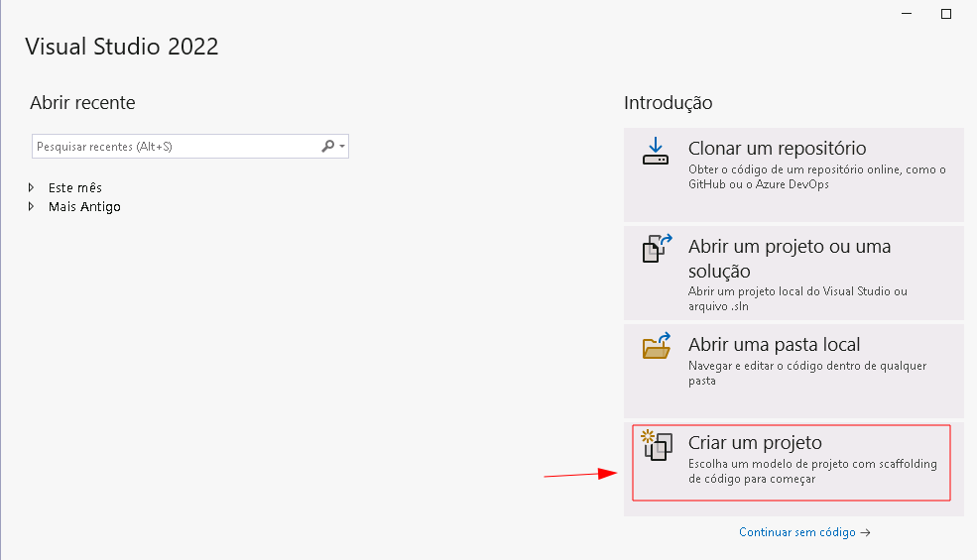Image resolution: width=977 pixels, height=560 pixels.
Task: Expand the 'Mais Antigo' group
Action: click(x=31, y=206)
